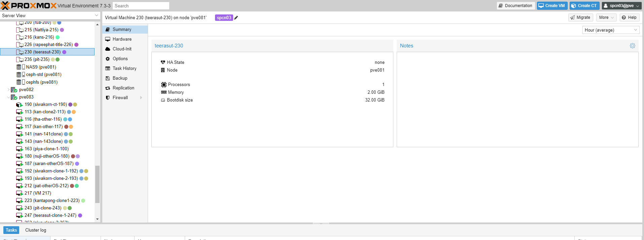Open the Replication section
Image resolution: width=644 pixels, height=240 pixels.
pos(125,88)
